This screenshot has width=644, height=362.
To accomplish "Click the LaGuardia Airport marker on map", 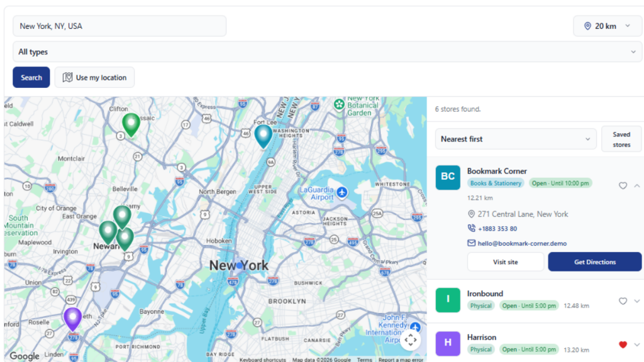I will tap(341, 192).
